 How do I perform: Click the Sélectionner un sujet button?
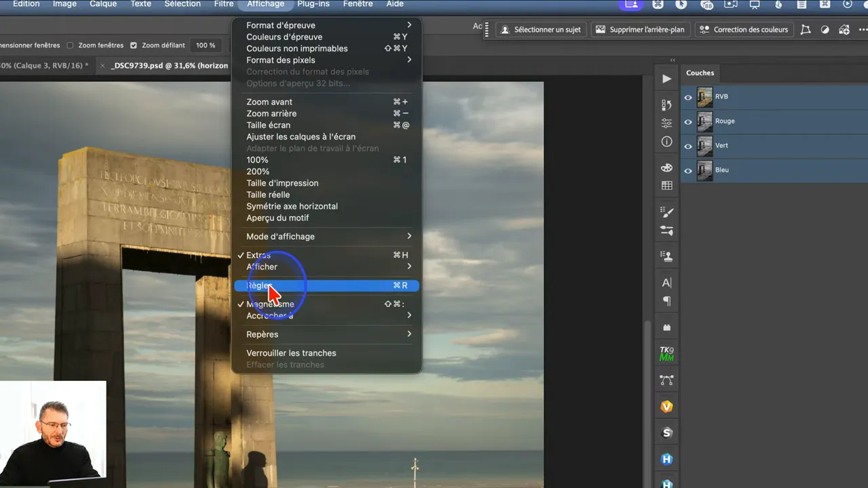click(540, 30)
